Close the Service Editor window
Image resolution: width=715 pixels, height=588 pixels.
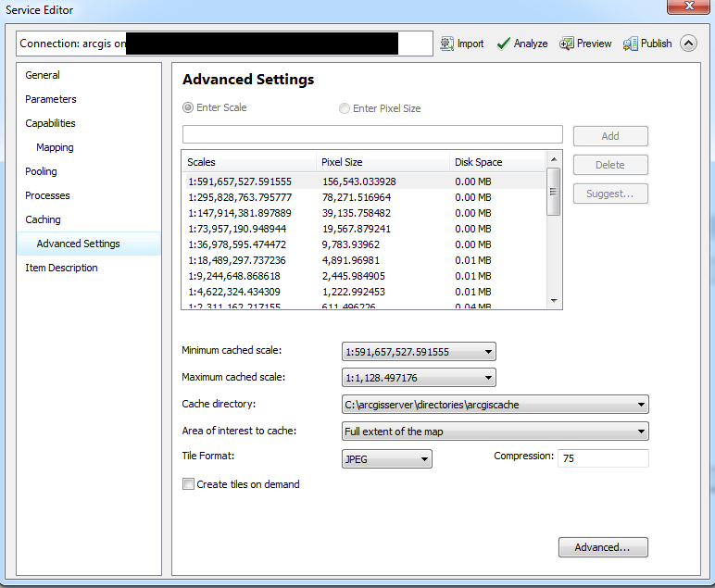689,8
